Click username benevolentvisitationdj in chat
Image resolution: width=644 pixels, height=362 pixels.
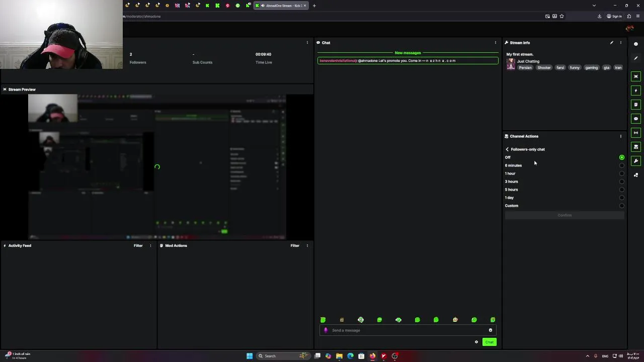(338, 61)
